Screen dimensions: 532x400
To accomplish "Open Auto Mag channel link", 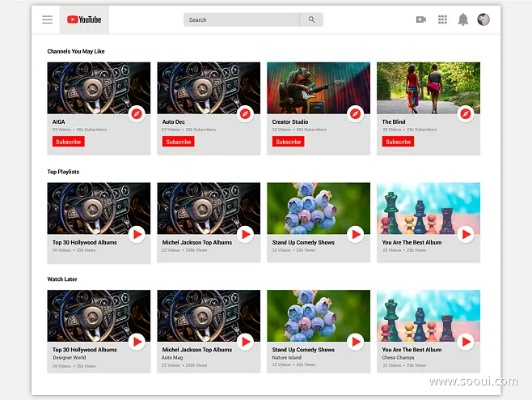I will (172, 358).
